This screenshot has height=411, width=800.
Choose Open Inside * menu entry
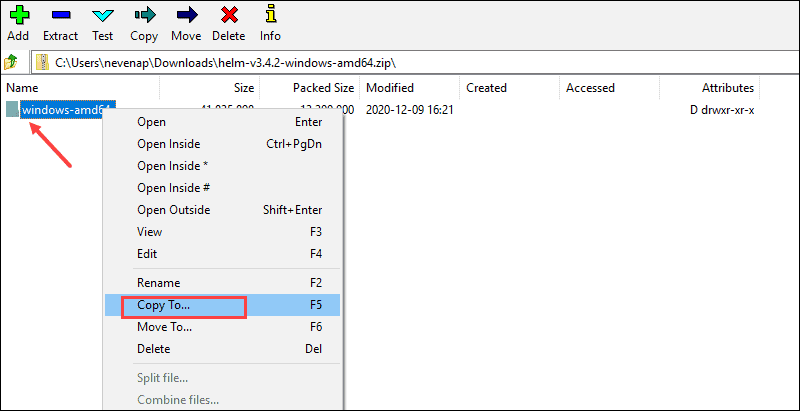222,166
